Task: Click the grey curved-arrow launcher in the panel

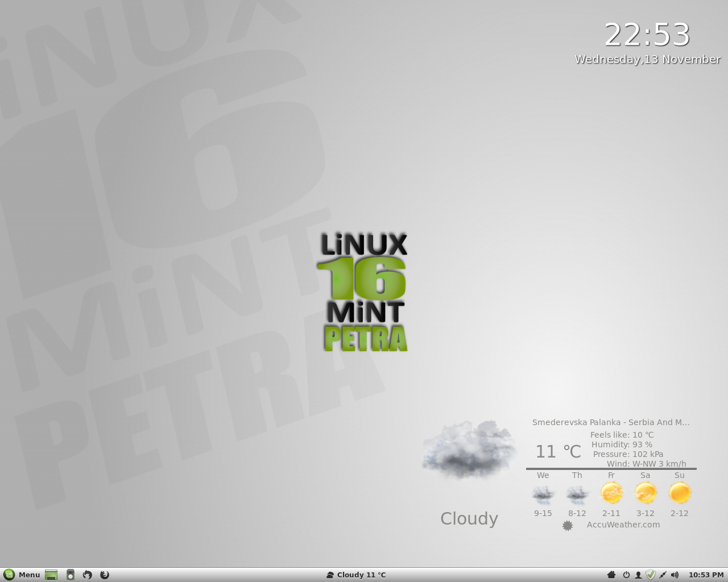Action: 87,575
